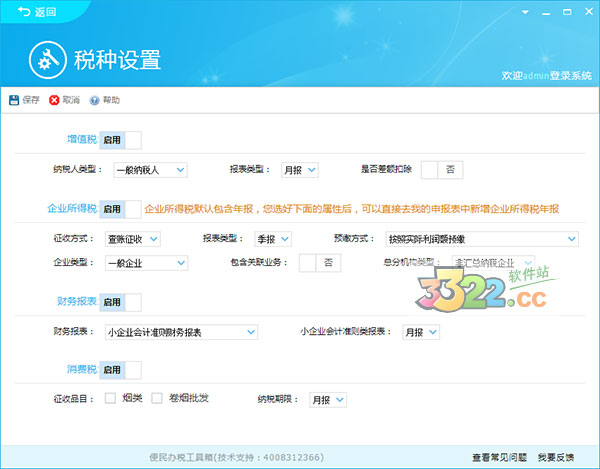This screenshot has height=469, width=600.
Task: Click the 是否差额扣除 label
Action: point(386,169)
